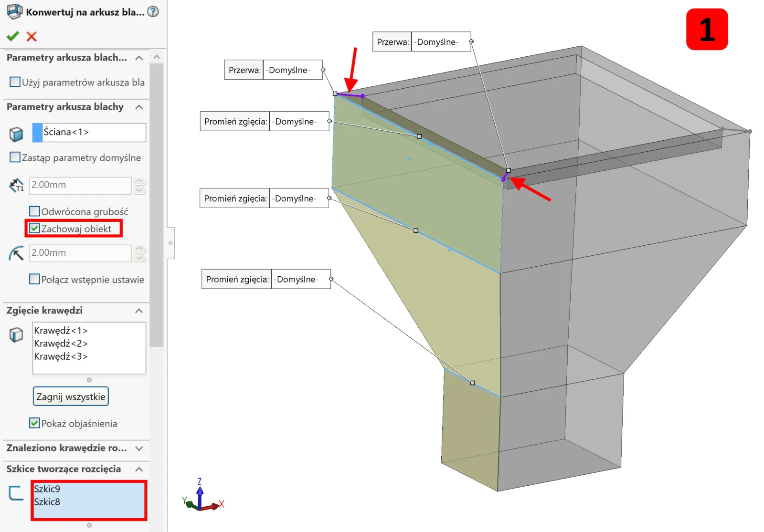Viewport: 764px width, 532px height.
Task: Click the fixed face selection icon
Action: (x=16, y=134)
